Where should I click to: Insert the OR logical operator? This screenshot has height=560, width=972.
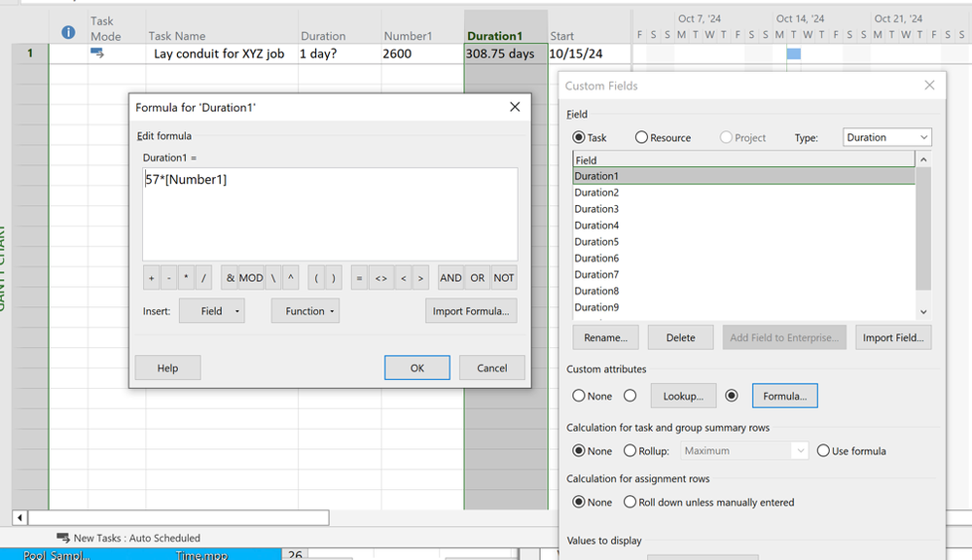click(478, 278)
